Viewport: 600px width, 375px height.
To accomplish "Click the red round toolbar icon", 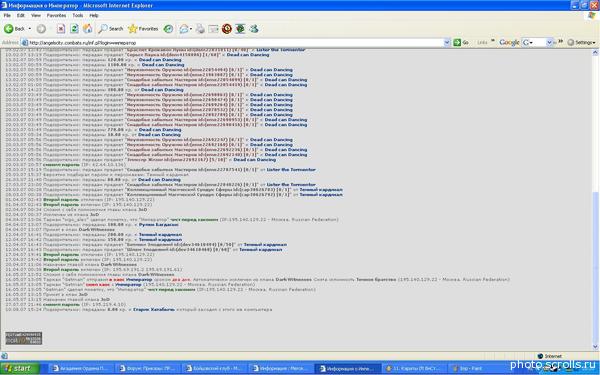I will coord(227,29).
